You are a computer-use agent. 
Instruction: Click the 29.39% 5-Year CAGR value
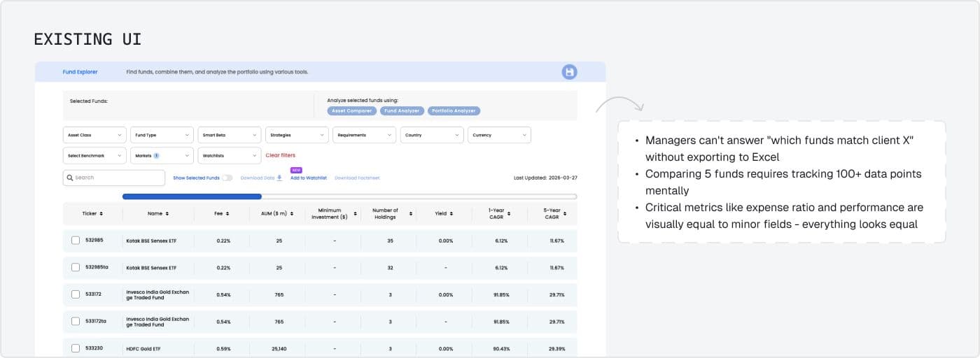point(556,348)
